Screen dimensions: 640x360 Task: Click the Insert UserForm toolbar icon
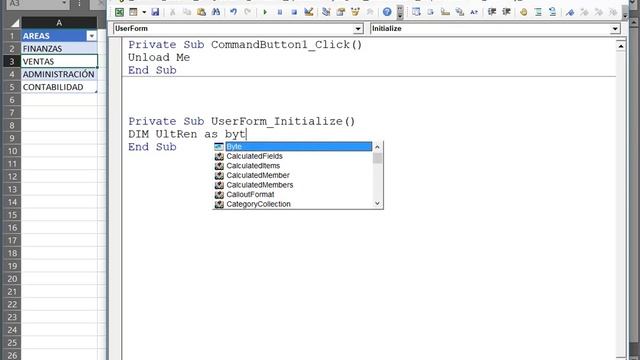(133, 12)
